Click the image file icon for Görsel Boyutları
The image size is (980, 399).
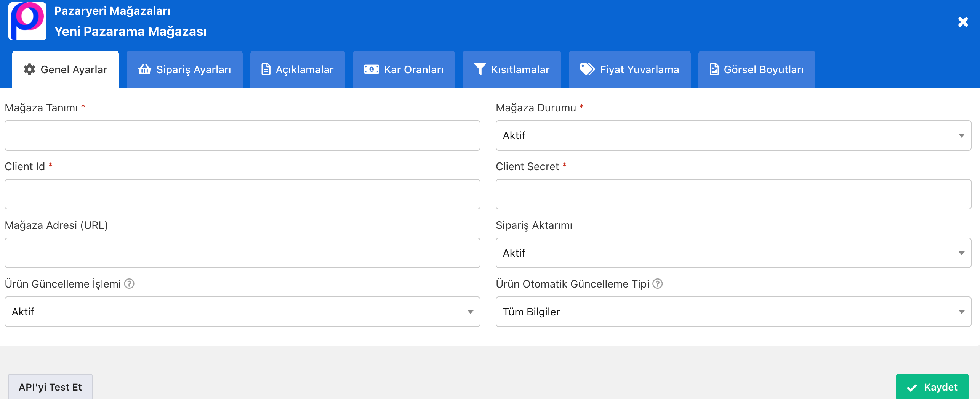point(714,69)
